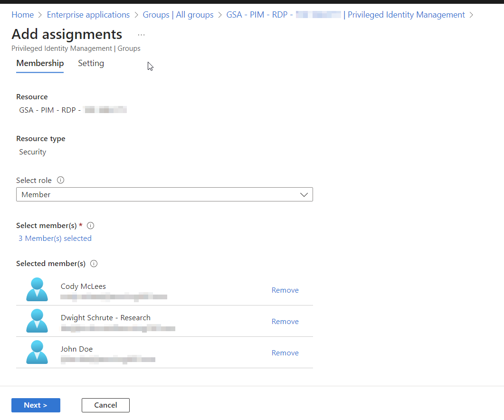Click the info icon next to Selected member(s)
The width and height of the screenshot is (504, 420).
[x=94, y=264]
